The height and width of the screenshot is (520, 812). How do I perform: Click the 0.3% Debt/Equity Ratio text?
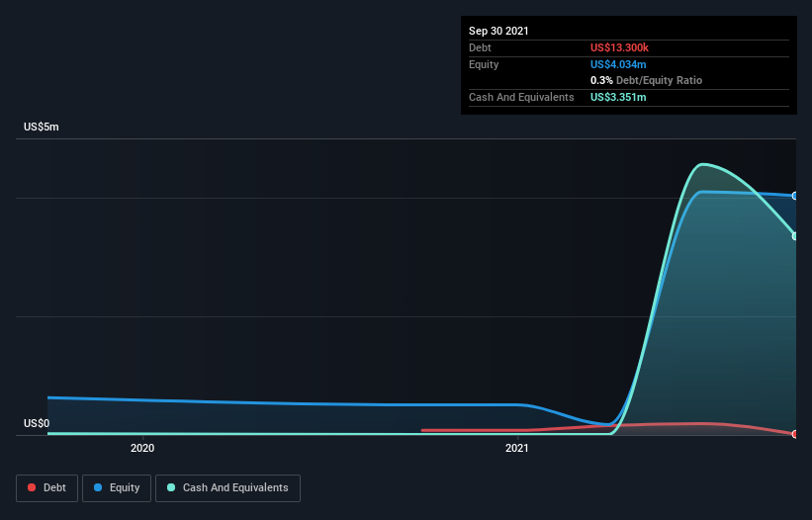646,80
